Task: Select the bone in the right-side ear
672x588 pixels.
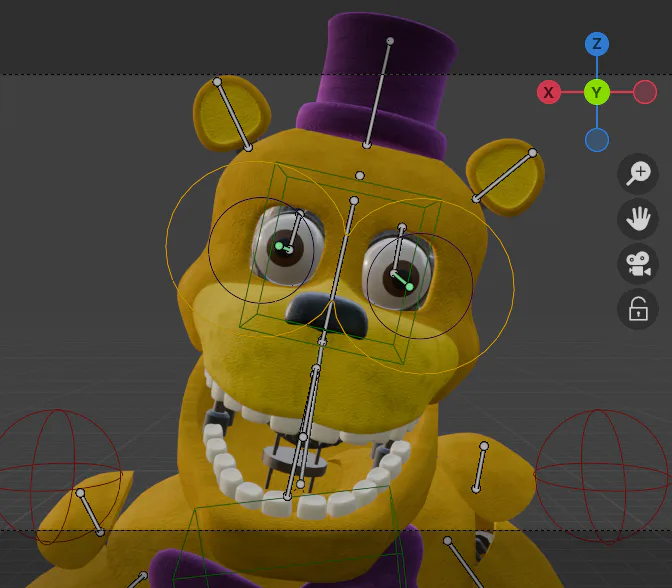Action: tap(504, 176)
